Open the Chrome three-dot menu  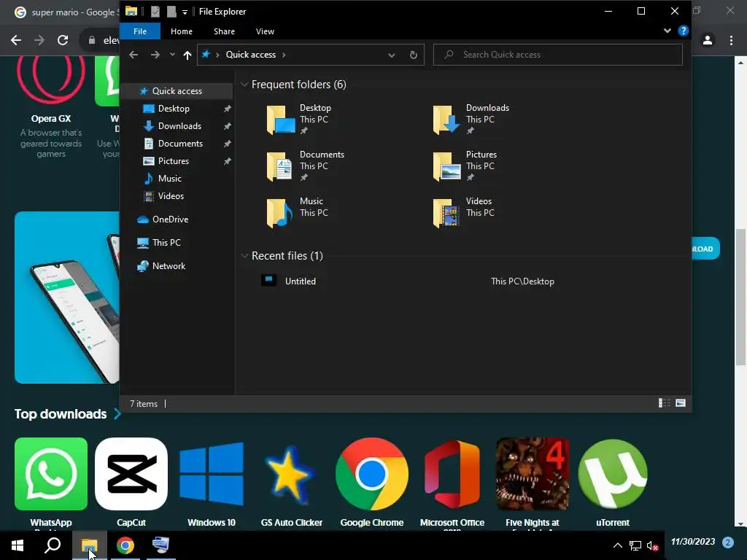tap(731, 41)
